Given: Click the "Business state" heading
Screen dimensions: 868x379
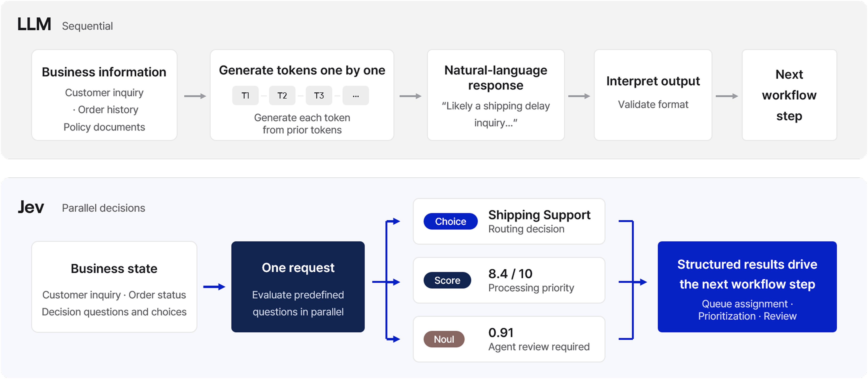Looking at the screenshot, I should 114,268.
